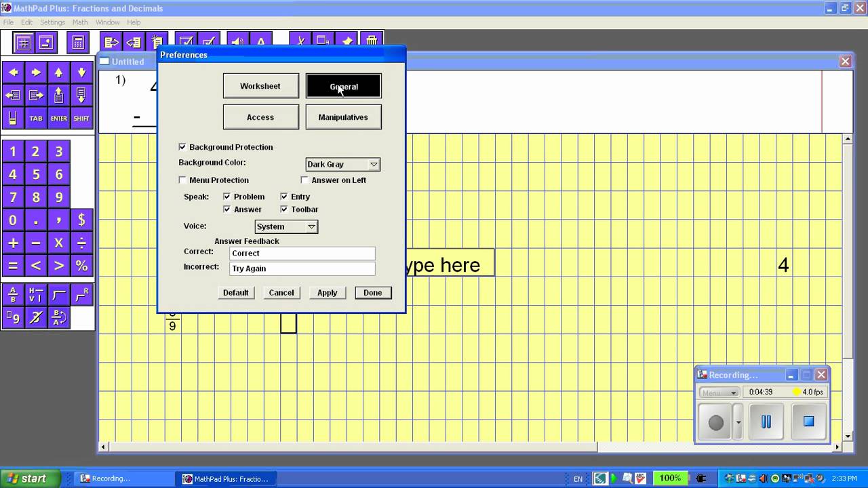This screenshot has width=868, height=488.
Task: Click the TAB keypad button
Action: 36,119
